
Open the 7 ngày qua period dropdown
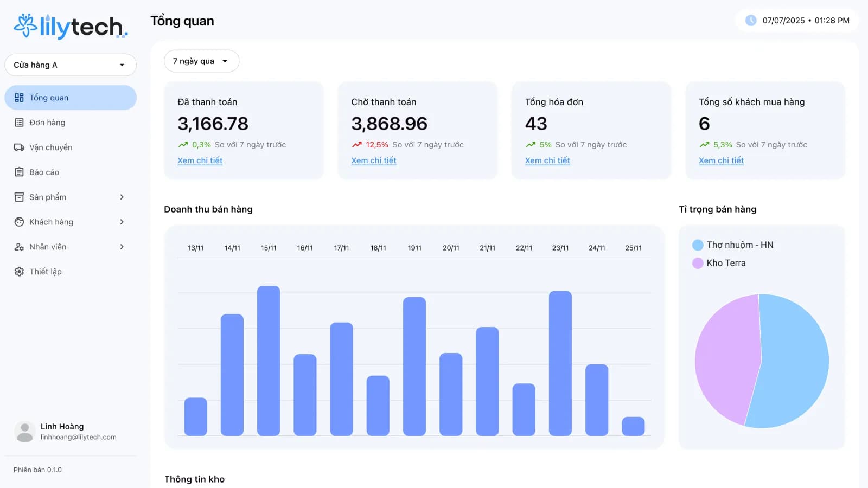click(x=201, y=61)
